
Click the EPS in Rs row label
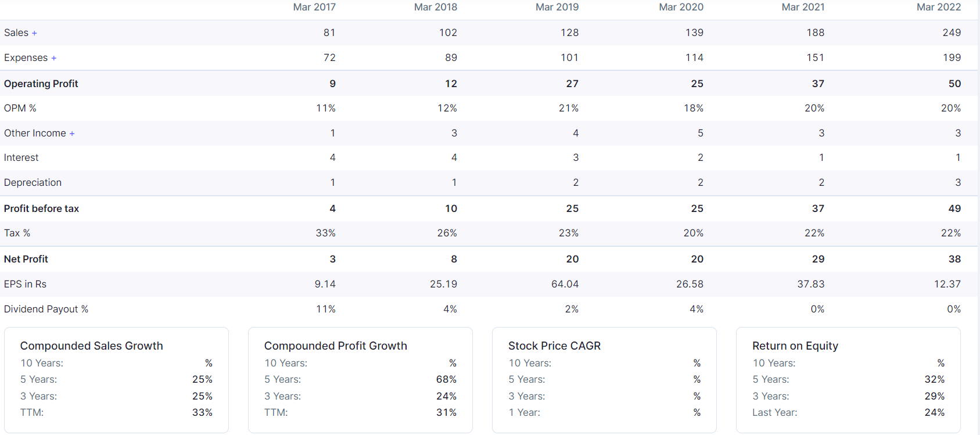tap(25, 284)
